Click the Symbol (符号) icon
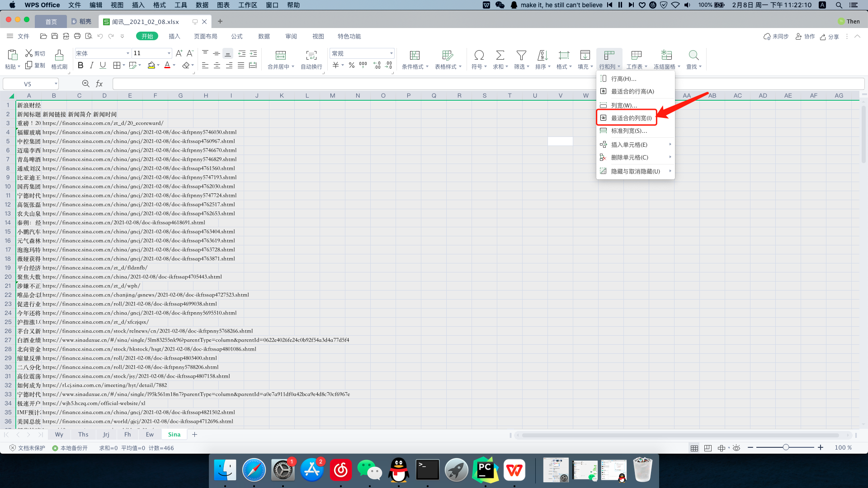Viewport: 868px width, 488px height. [479, 55]
